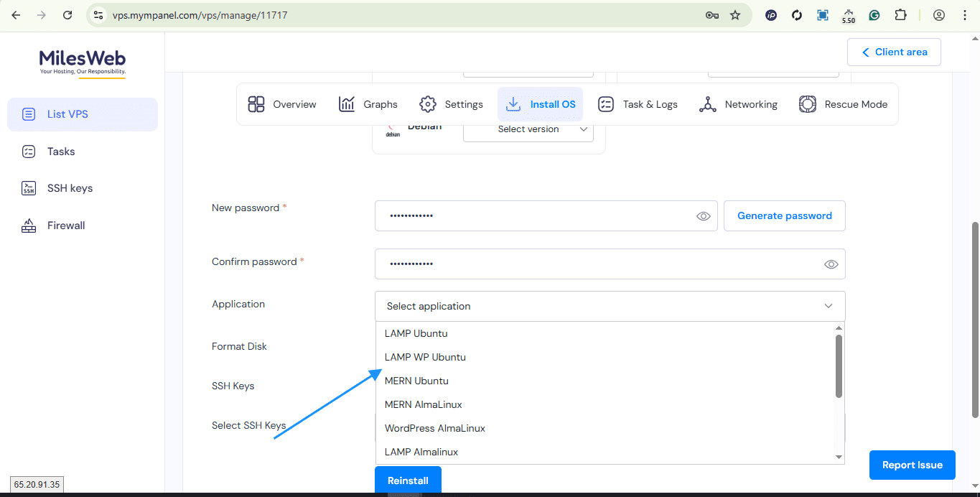The width and height of the screenshot is (980, 497).
Task: Click the application list scrollbar thumb
Action: pyautogui.click(x=838, y=366)
